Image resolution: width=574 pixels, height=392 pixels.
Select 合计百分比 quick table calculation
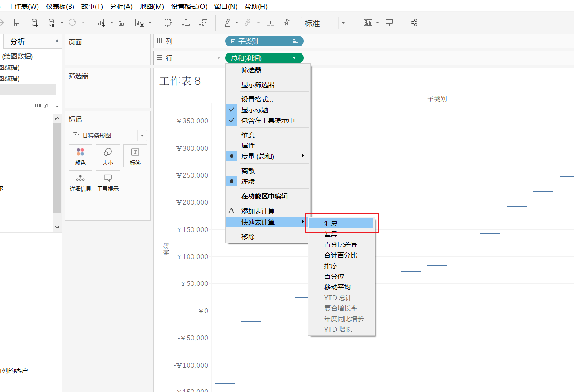point(341,255)
